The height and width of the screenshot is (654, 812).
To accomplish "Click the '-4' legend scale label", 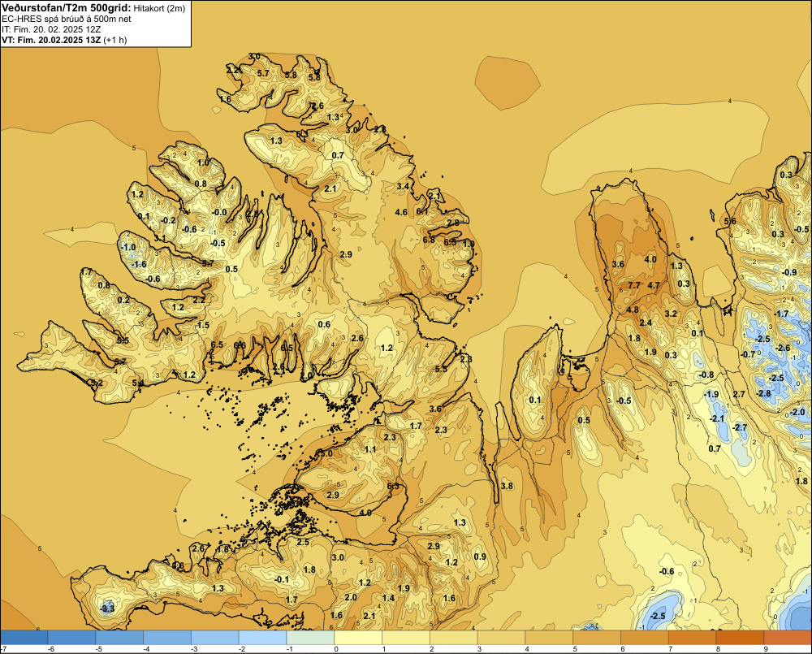I will (x=146, y=649).
